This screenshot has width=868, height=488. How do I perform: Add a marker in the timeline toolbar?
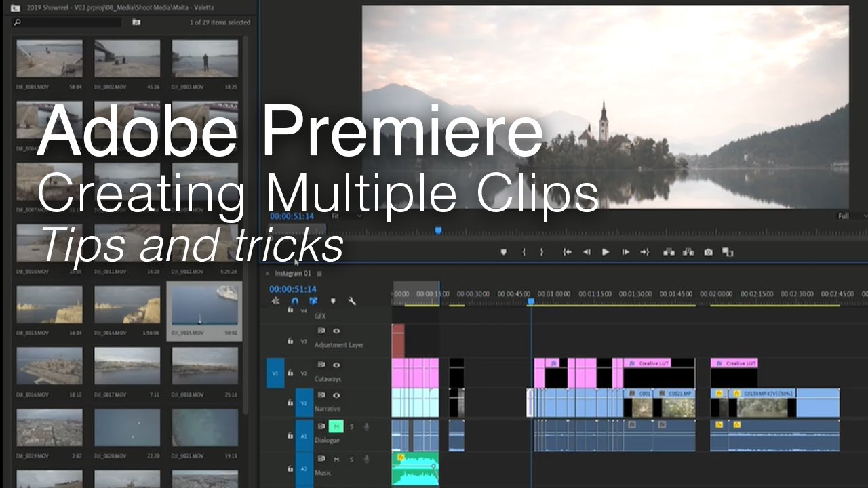(332, 301)
